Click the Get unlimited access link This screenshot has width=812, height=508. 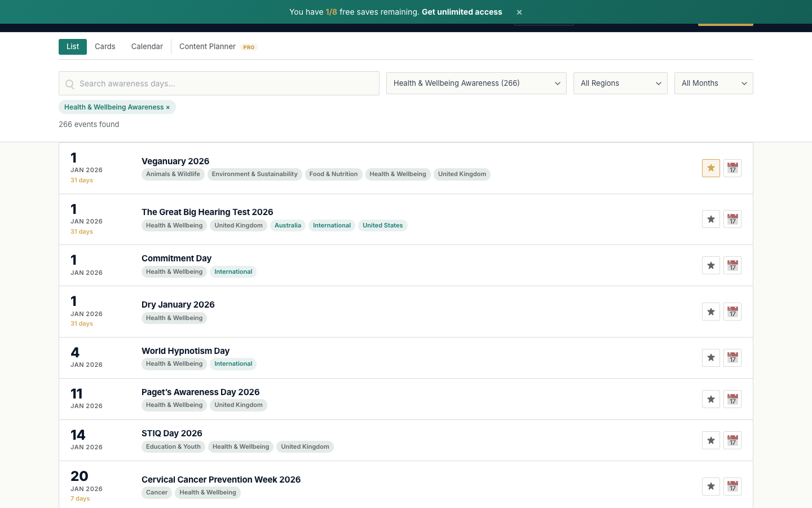tap(462, 12)
